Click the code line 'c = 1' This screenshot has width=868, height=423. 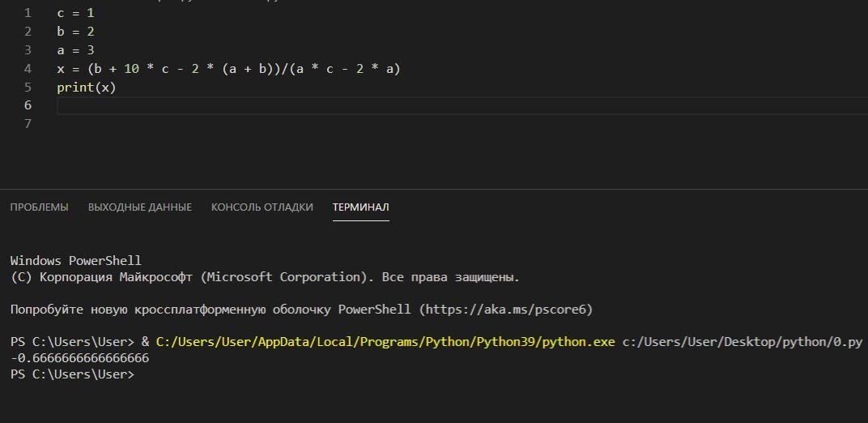75,13
